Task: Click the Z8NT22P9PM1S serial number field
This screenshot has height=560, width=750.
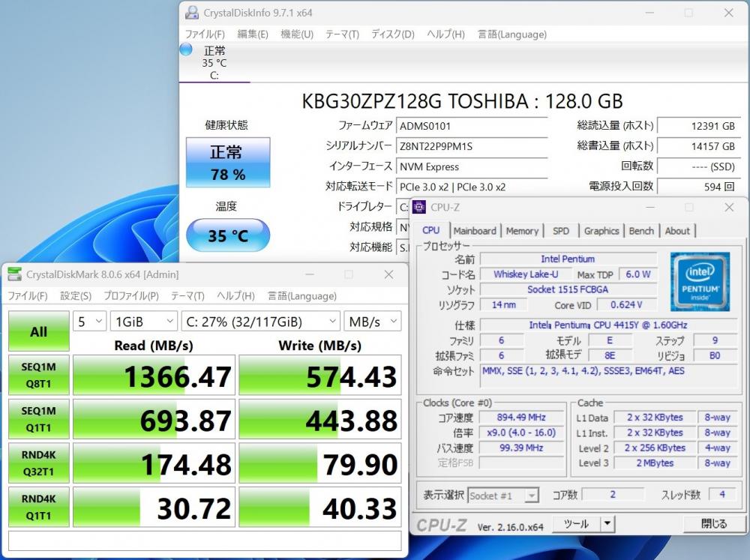Action: (472, 146)
